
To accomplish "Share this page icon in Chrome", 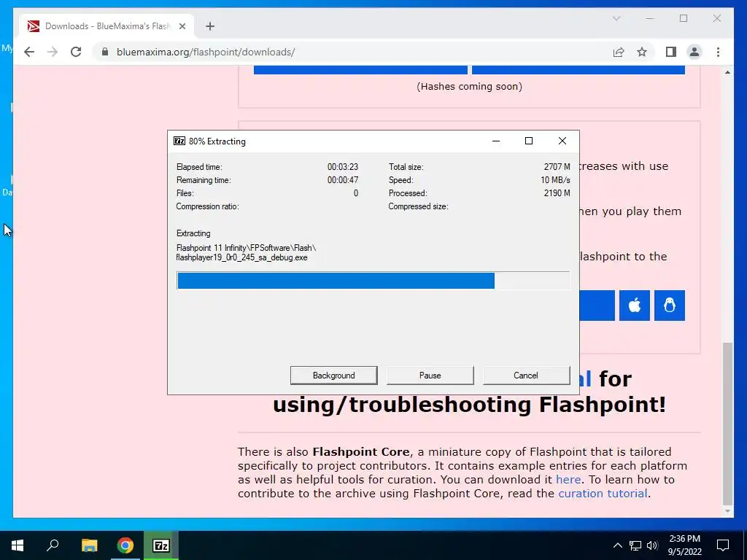I will (x=619, y=52).
